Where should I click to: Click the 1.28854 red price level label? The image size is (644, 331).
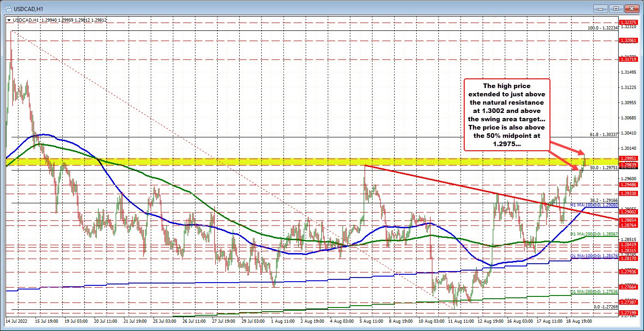(x=628, y=220)
